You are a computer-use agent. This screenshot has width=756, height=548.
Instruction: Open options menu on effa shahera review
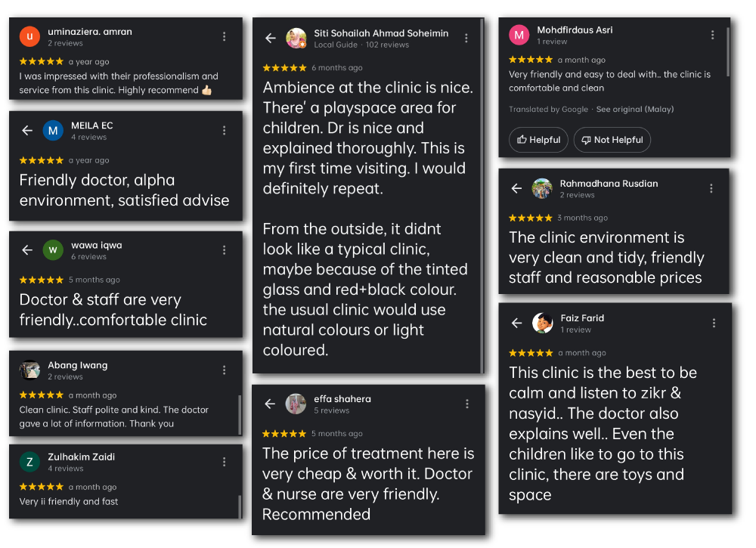tap(468, 404)
